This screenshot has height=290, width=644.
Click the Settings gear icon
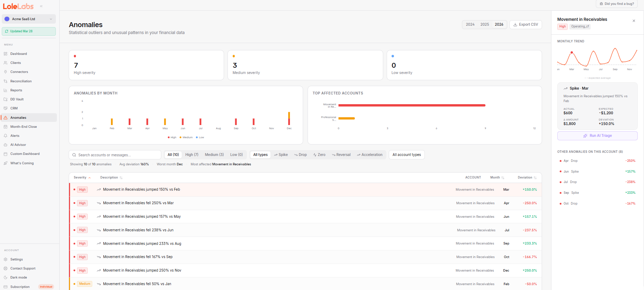point(6,259)
